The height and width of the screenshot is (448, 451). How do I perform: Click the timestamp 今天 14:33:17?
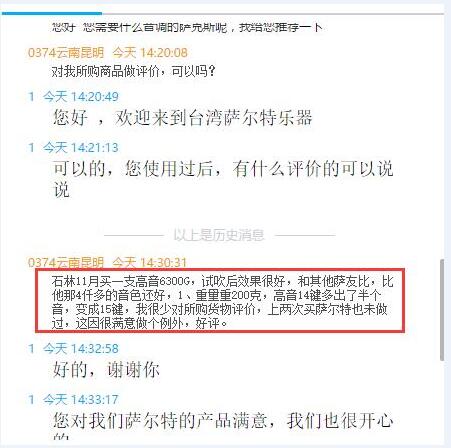tap(81, 399)
